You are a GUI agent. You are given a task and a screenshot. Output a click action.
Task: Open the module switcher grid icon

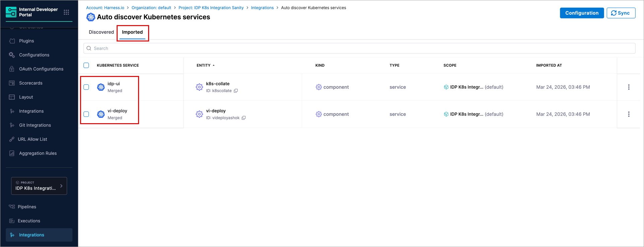click(66, 12)
